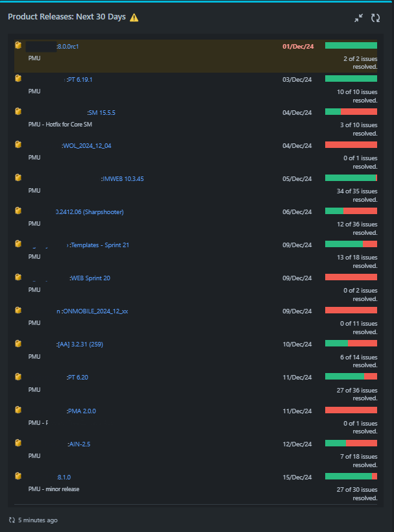Click the package icon for WOL_2024_12_04
Image resolution: width=394 pixels, height=532 pixels.
[18, 145]
